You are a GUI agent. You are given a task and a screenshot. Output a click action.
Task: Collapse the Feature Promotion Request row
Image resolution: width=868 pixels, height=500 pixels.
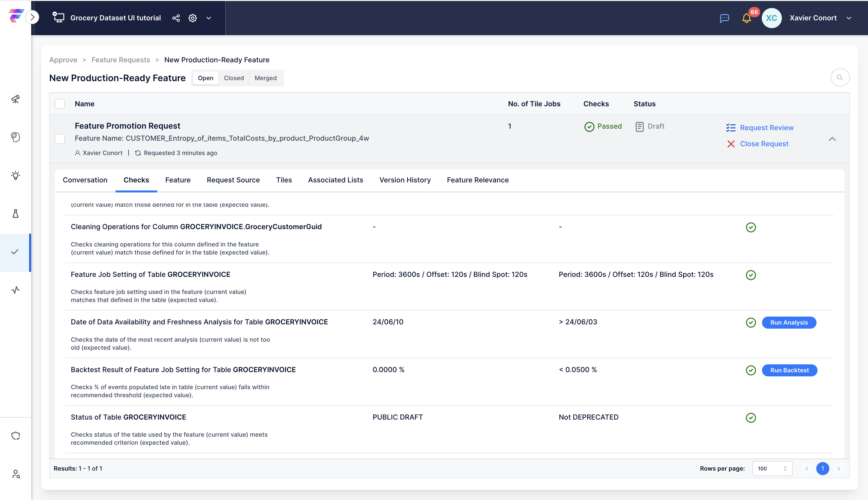coord(832,139)
